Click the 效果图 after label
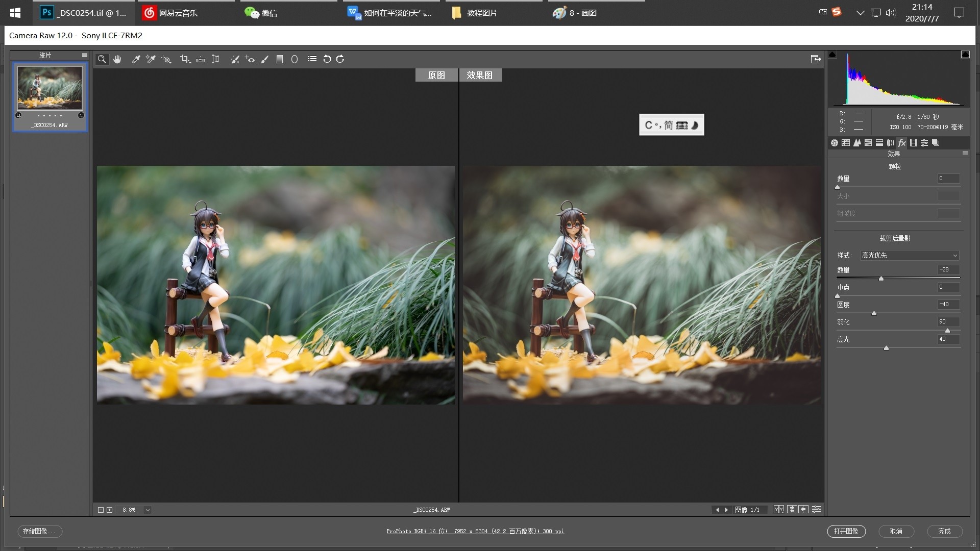The height and width of the screenshot is (551, 980). coord(480,75)
